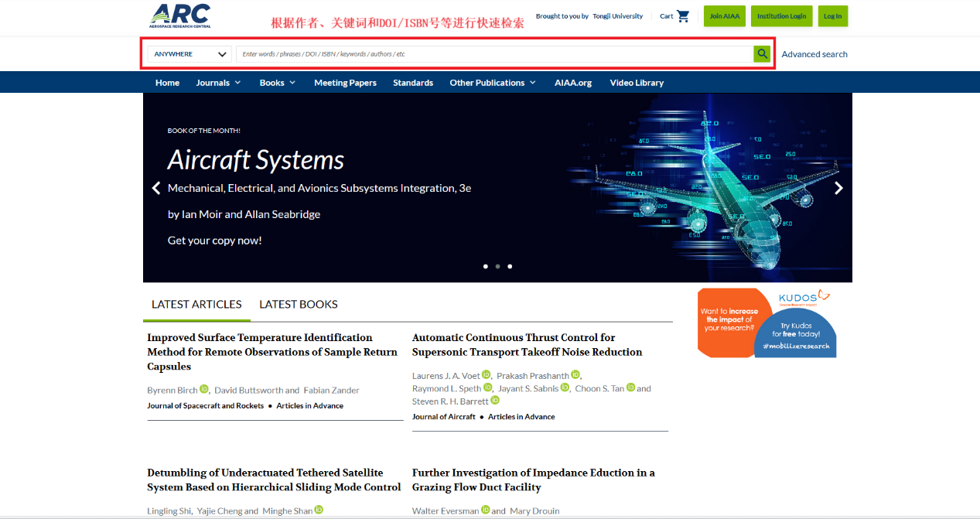This screenshot has height=519, width=980.
Task: Click author name Laurens J. A. Voet
Action: tap(446, 376)
